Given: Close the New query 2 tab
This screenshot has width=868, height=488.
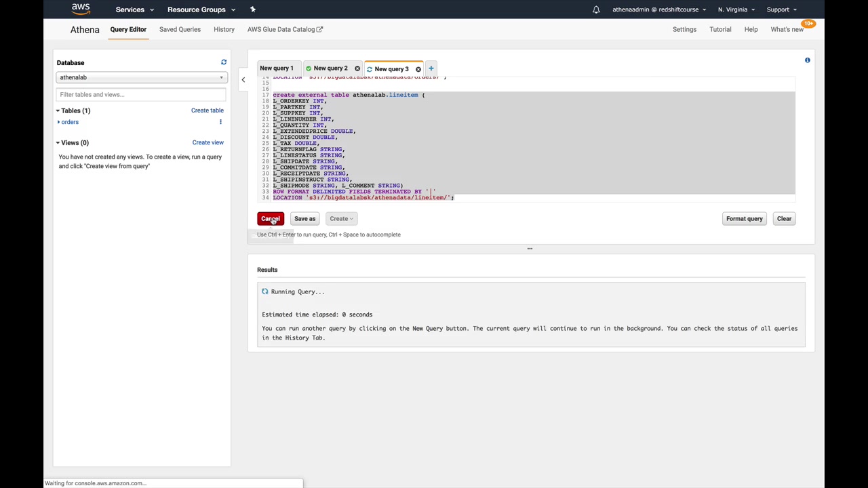Looking at the screenshot, I should (x=357, y=68).
